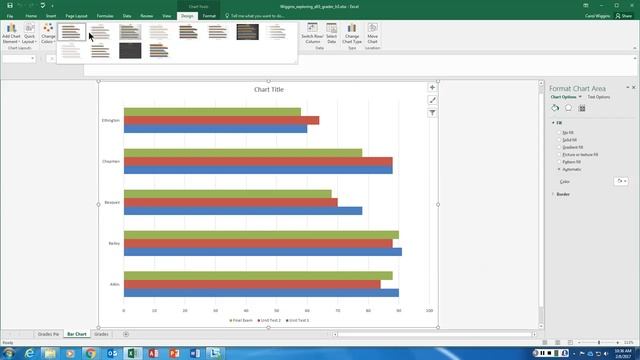Click Switch Row/Column button
The image size is (640, 360).
point(312,33)
